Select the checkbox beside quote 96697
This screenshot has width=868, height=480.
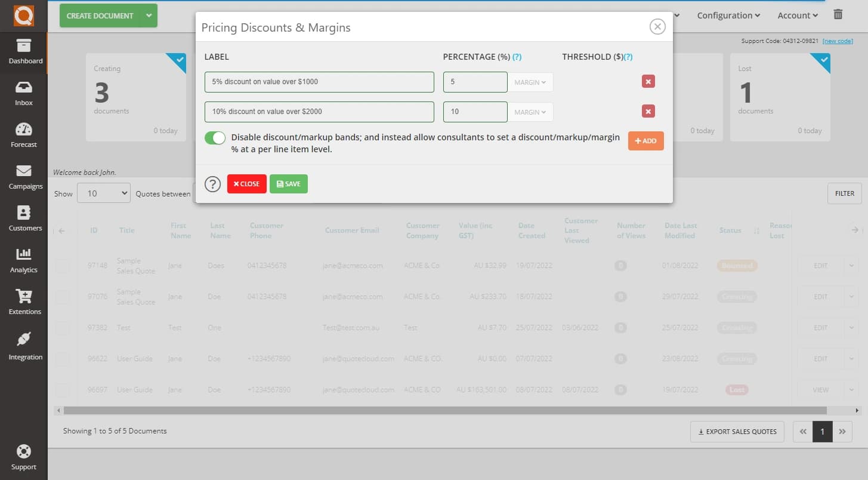pyautogui.click(x=63, y=389)
